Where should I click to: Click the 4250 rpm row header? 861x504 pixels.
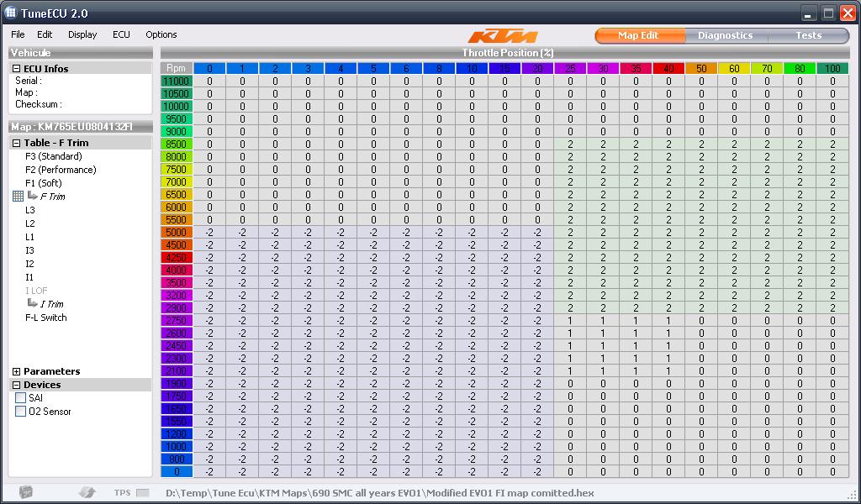177,257
